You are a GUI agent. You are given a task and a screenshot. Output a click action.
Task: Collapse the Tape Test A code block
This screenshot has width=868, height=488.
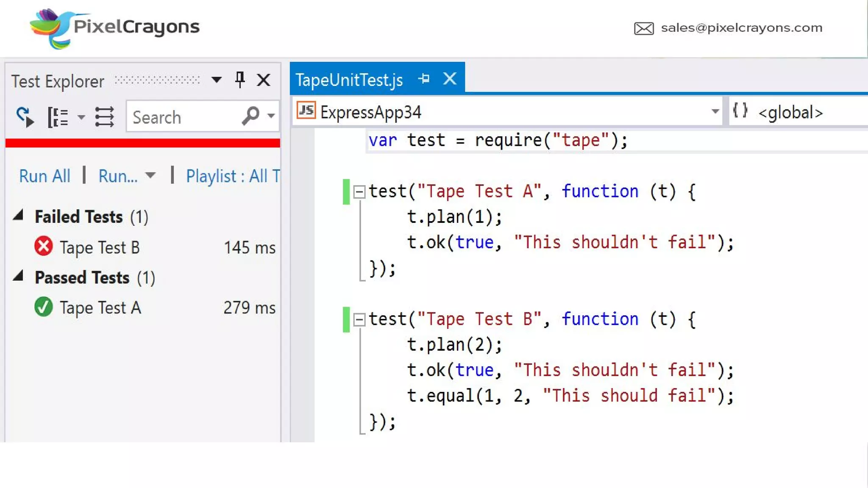coord(359,192)
